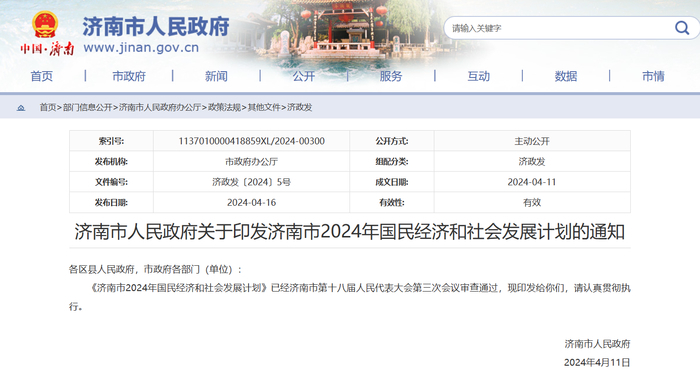Click the 济政发〔2024〕5号 document number
Screen dimensions: 700x373
pos(251,182)
